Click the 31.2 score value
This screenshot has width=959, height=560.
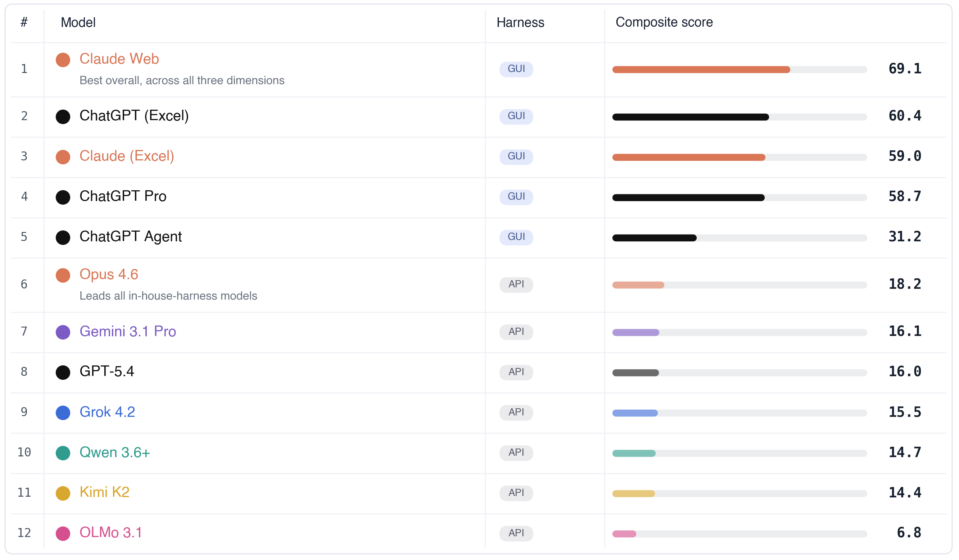[905, 237]
